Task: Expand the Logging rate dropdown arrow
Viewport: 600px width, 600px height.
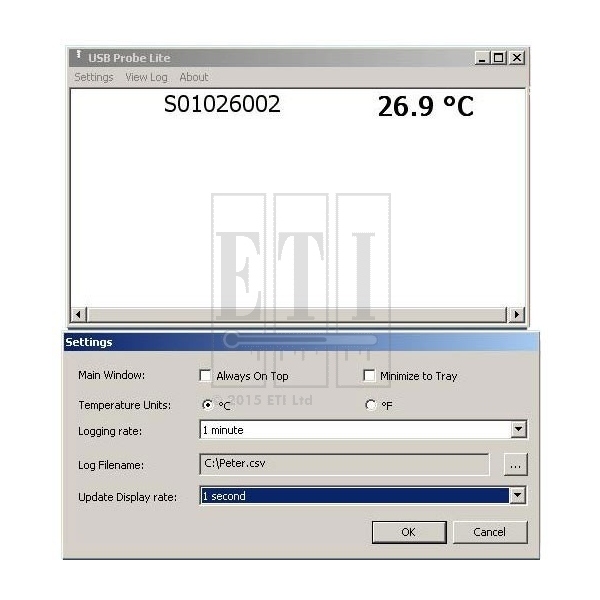Action: click(x=518, y=429)
